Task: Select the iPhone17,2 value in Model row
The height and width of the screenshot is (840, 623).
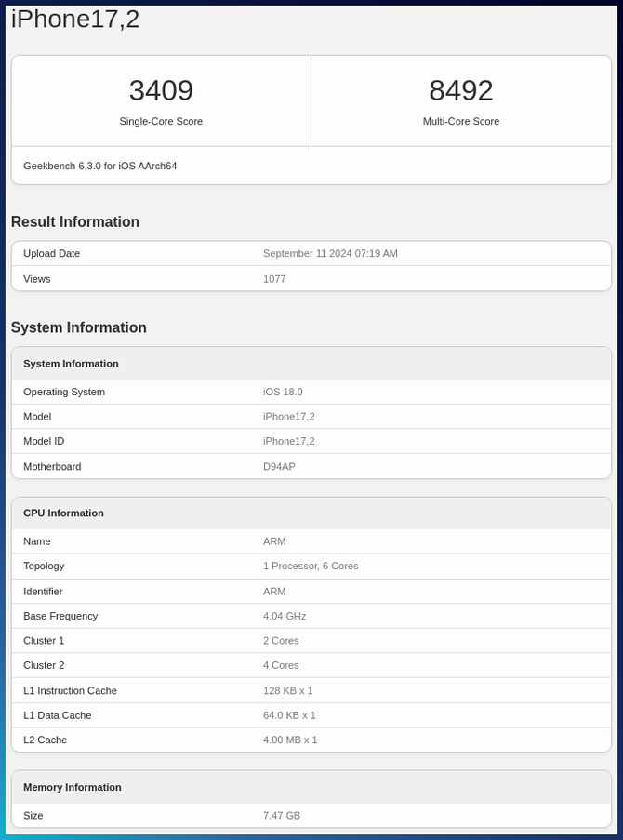Action: (289, 417)
